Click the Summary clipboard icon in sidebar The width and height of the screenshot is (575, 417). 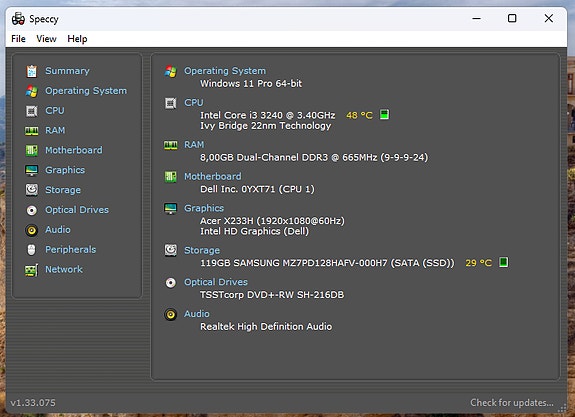(x=32, y=71)
